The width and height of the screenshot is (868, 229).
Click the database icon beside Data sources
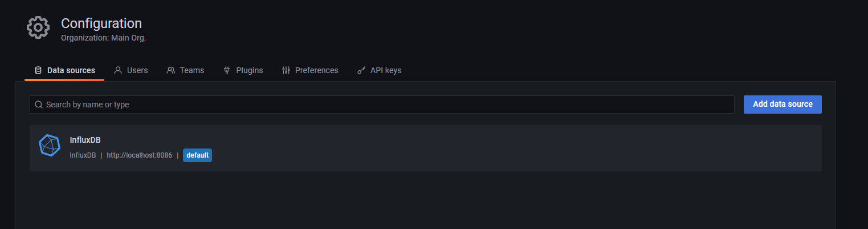click(38, 70)
